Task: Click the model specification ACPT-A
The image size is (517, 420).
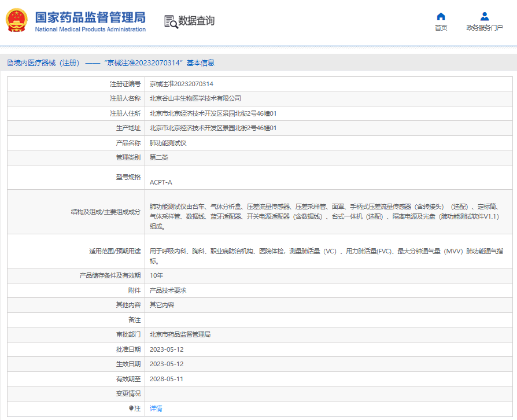Action: (x=161, y=182)
